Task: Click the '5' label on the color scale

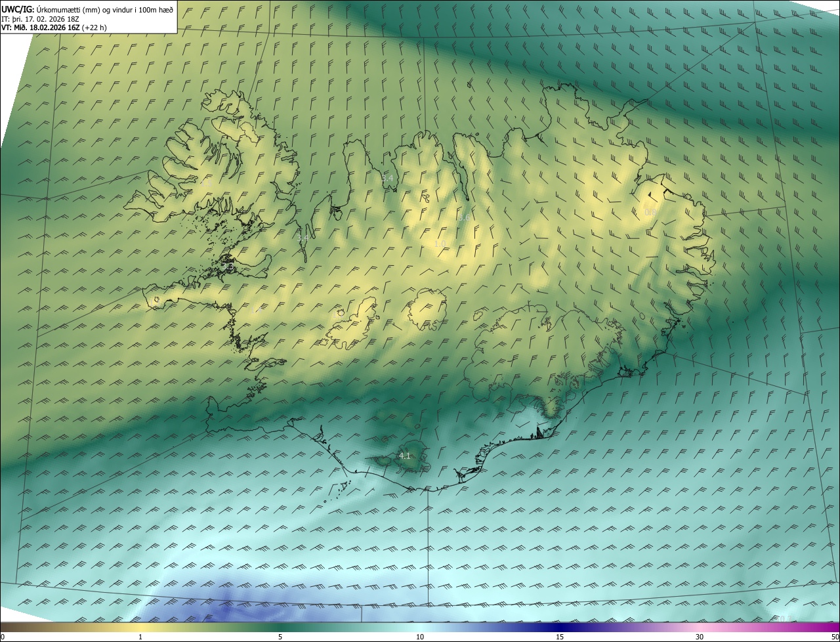Action: click(280, 637)
